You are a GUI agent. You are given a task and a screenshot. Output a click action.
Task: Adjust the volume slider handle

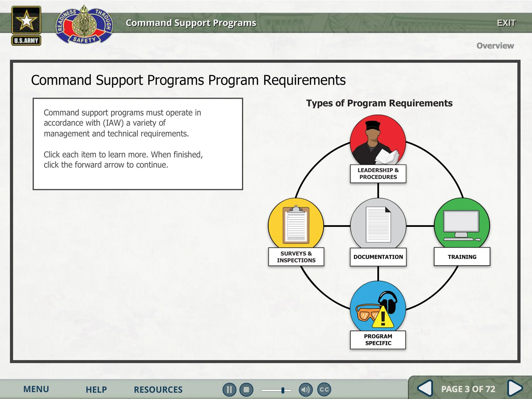click(x=283, y=390)
